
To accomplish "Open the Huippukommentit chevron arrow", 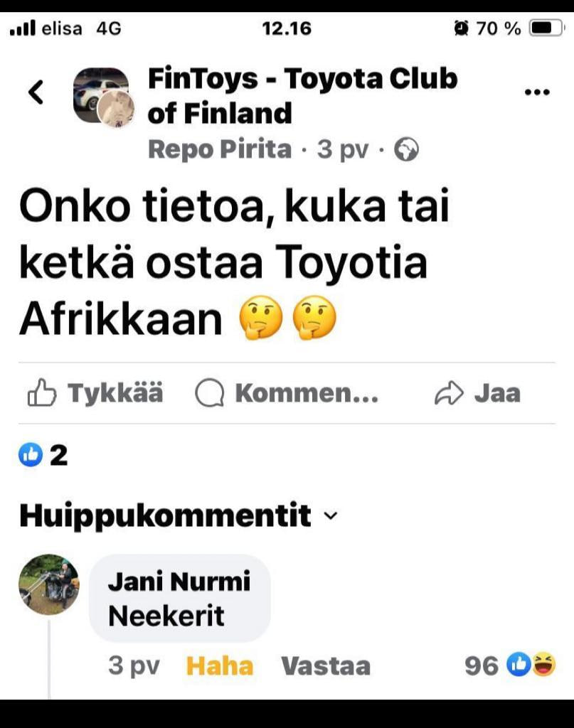I will point(331,516).
